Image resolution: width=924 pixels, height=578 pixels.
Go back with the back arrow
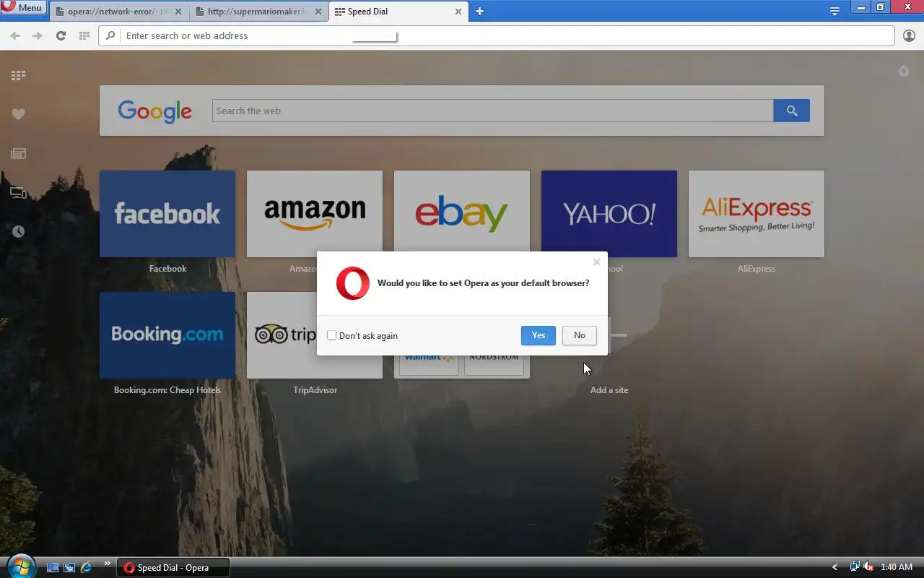15,35
